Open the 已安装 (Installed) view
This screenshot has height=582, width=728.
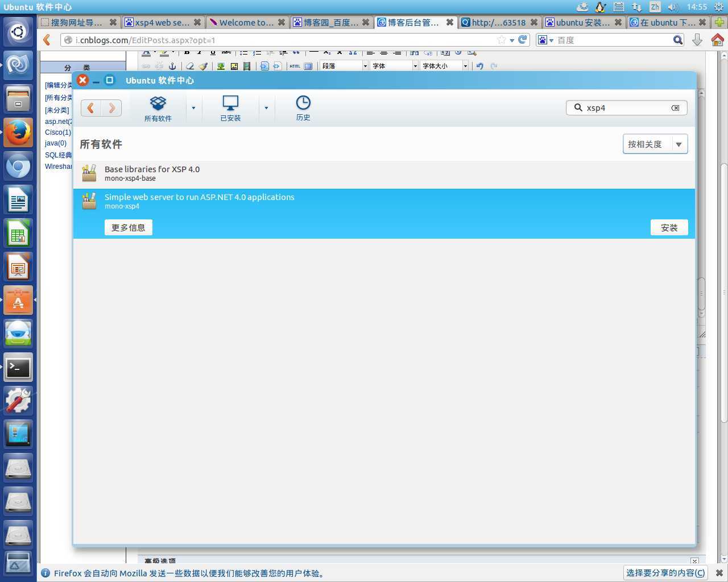pyautogui.click(x=230, y=108)
